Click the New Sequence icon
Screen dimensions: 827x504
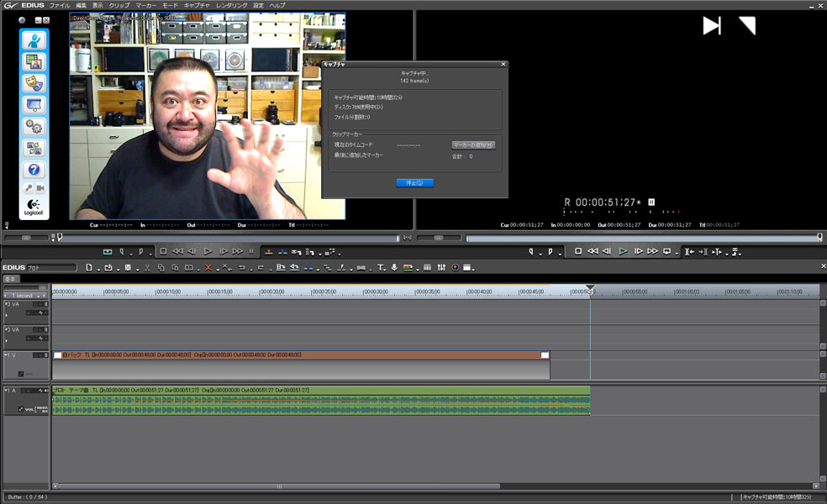point(89,268)
